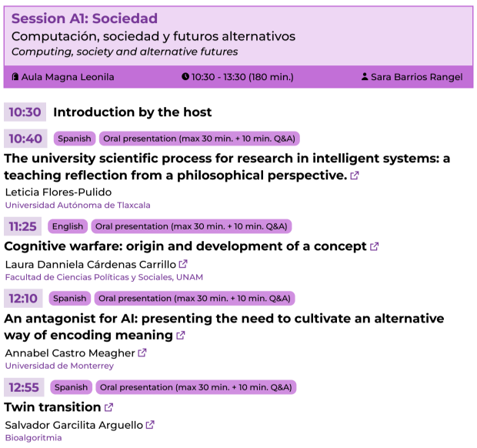Open external link icon after encoding meaning title
Screen dimensions: 477x448
tap(181, 336)
